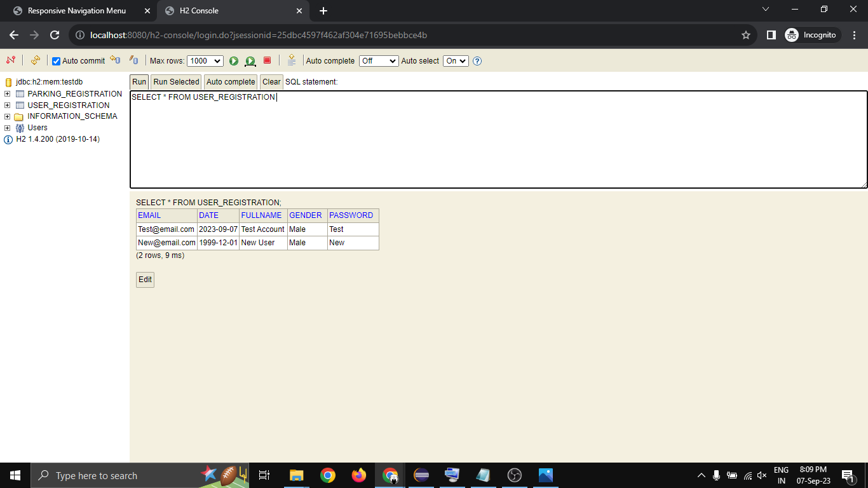Open File Explorer from the taskbar
Screen dimensions: 868x488
click(297, 475)
